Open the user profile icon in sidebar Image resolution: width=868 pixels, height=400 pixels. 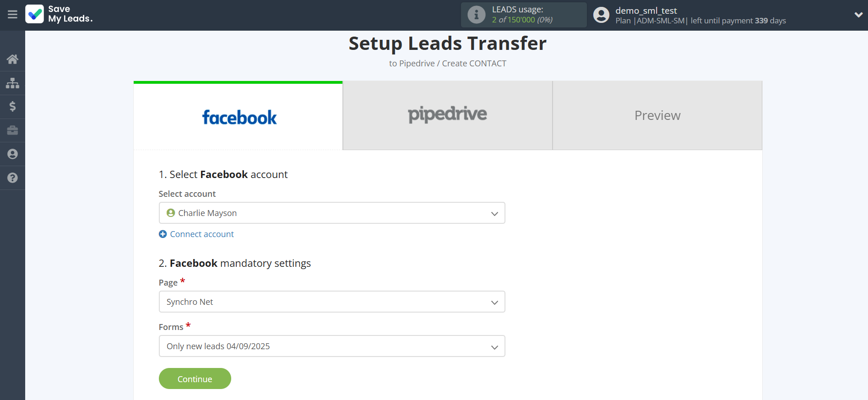tap(12, 154)
